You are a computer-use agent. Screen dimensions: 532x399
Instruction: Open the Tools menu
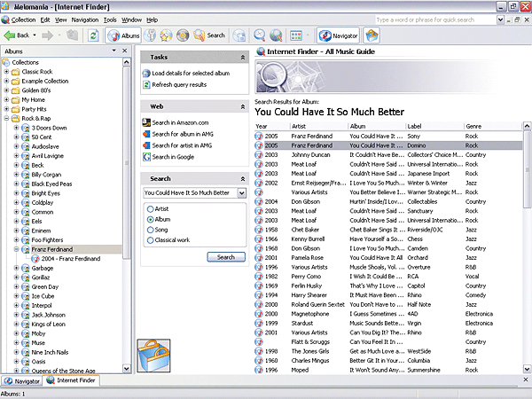[x=110, y=19]
